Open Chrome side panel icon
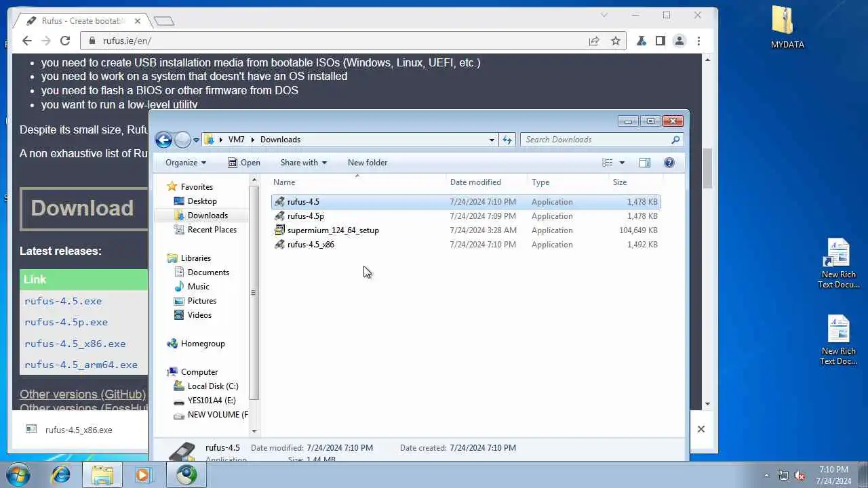The width and height of the screenshot is (868, 488). (660, 41)
